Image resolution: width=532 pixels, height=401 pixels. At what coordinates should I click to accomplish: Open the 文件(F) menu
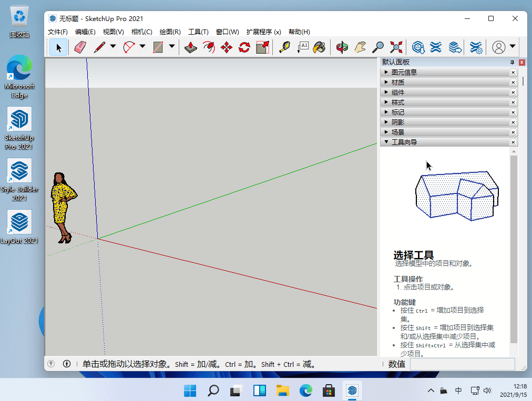pyautogui.click(x=58, y=32)
